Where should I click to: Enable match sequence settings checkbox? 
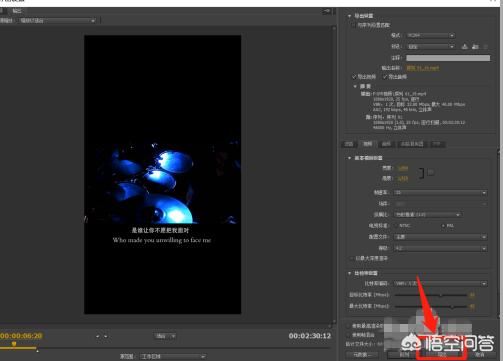click(x=353, y=25)
